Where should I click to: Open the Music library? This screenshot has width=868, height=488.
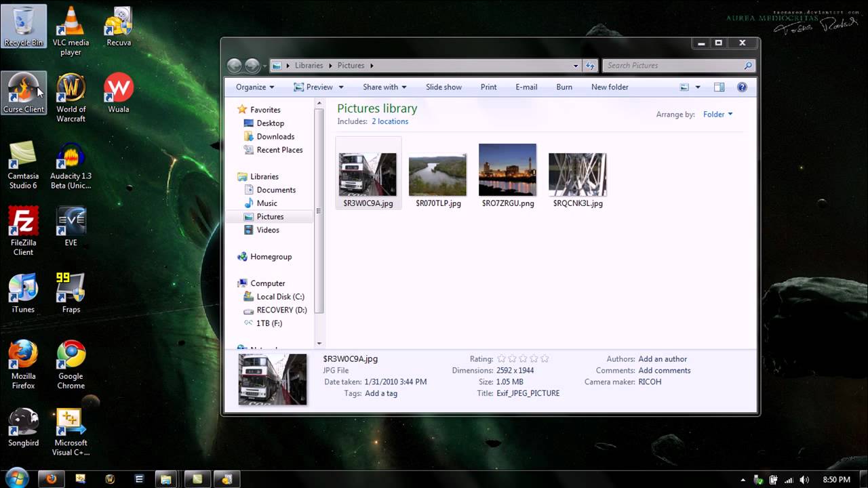[260, 203]
